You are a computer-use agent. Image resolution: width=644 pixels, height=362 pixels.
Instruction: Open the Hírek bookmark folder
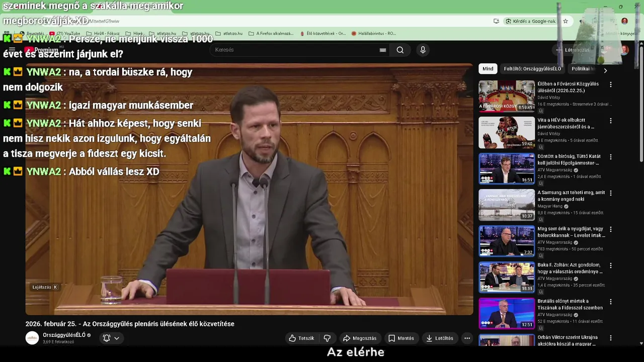(x=134, y=34)
